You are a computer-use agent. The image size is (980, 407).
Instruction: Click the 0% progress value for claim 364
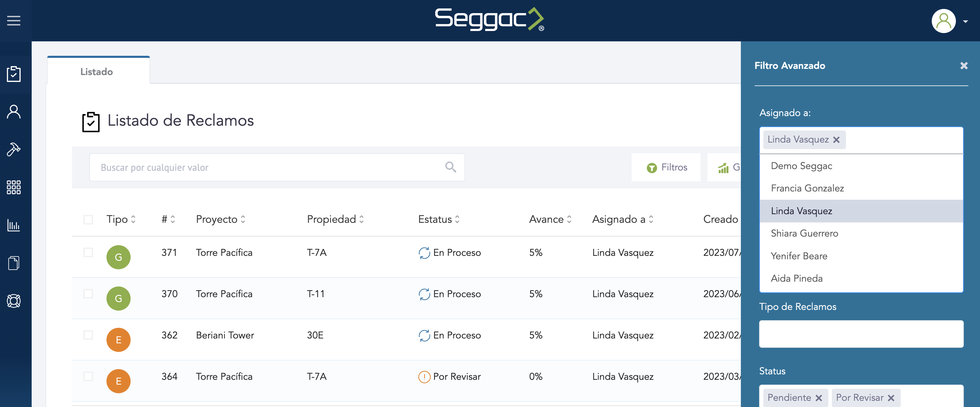pyautogui.click(x=535, y=376)
